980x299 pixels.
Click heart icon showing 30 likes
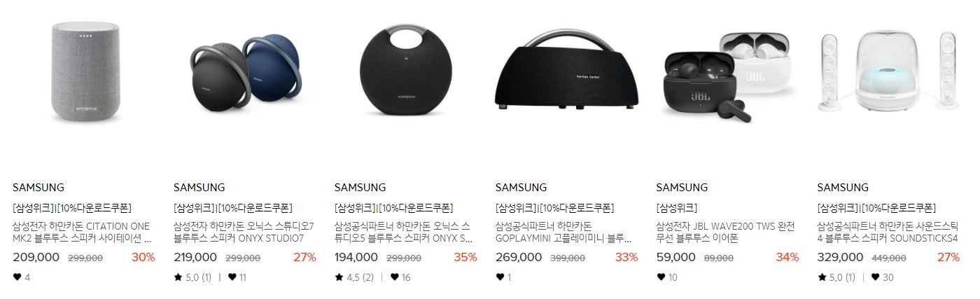tap(876, 277)
